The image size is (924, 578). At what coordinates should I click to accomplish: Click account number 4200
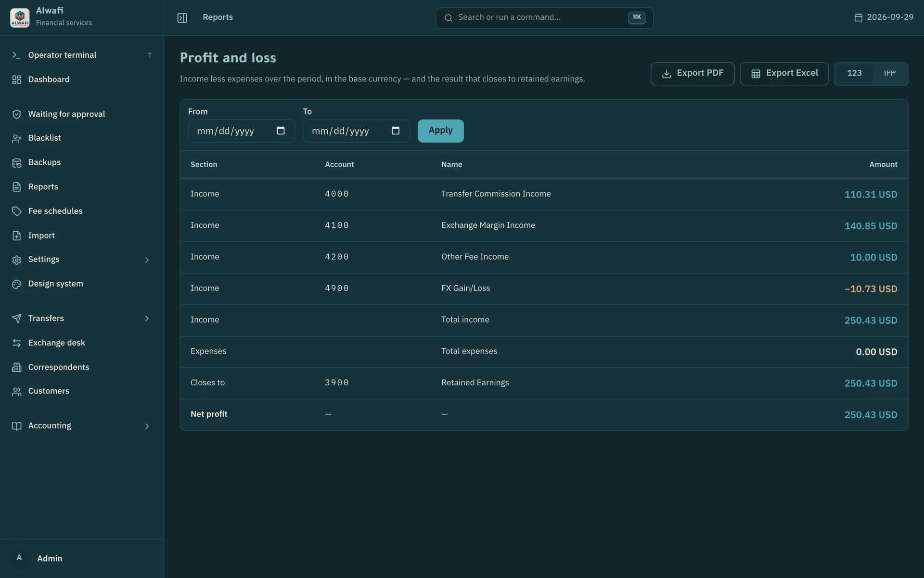(336, 257)
